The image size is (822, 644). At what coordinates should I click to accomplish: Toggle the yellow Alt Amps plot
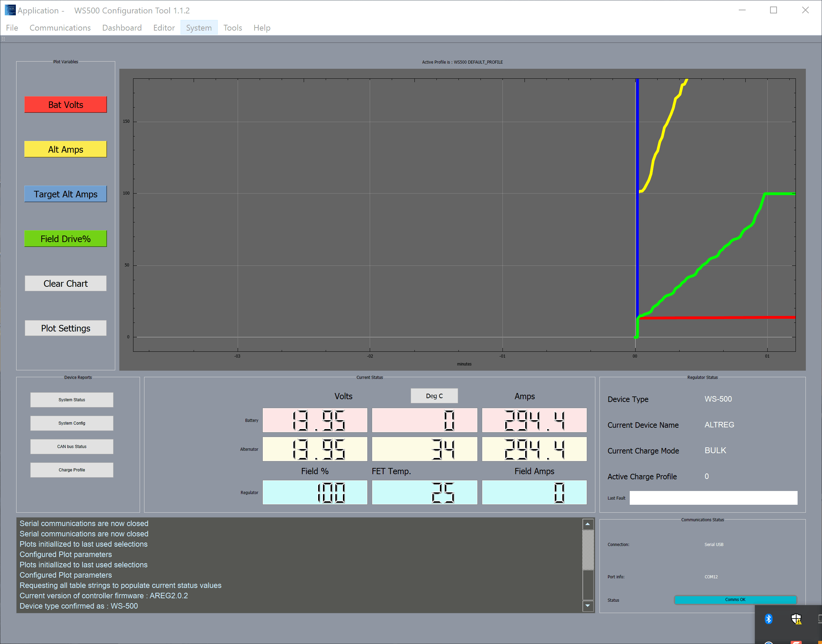66,149
